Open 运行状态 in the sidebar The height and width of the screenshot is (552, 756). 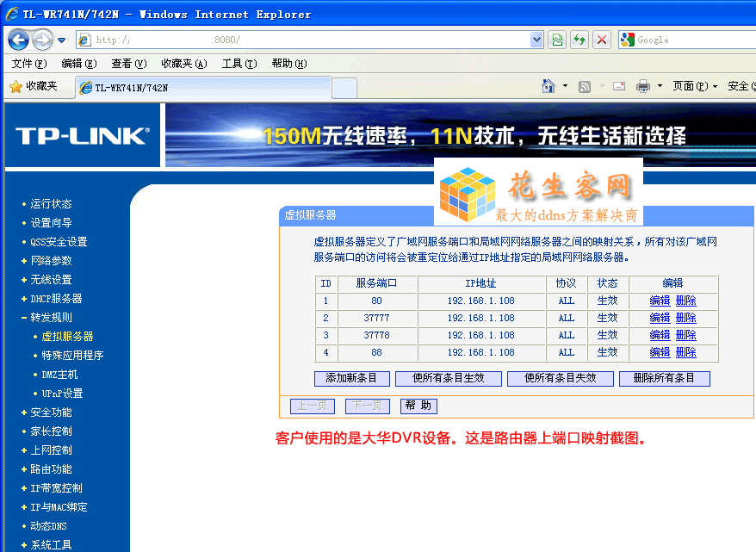click(x=51, y=204)
